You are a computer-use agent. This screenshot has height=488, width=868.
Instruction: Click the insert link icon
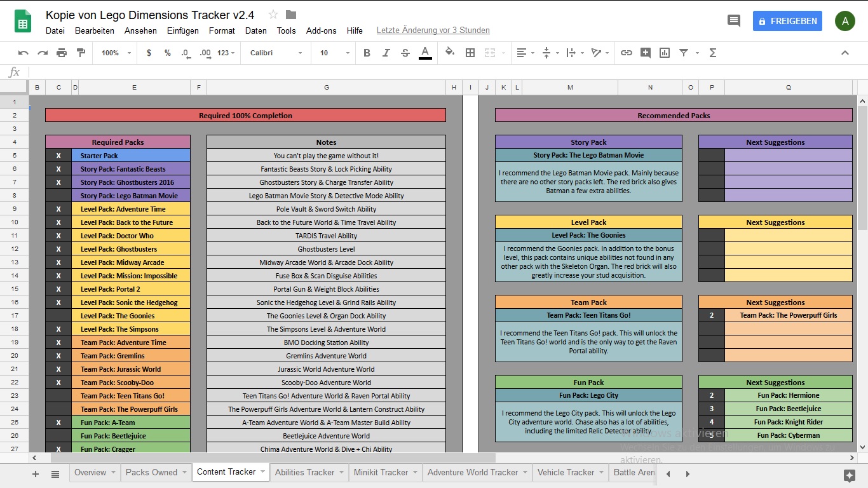pos(627,53)
